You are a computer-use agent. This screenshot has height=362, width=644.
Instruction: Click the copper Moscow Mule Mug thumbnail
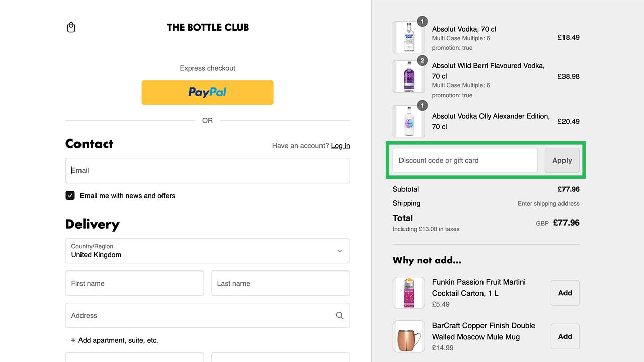409,336
